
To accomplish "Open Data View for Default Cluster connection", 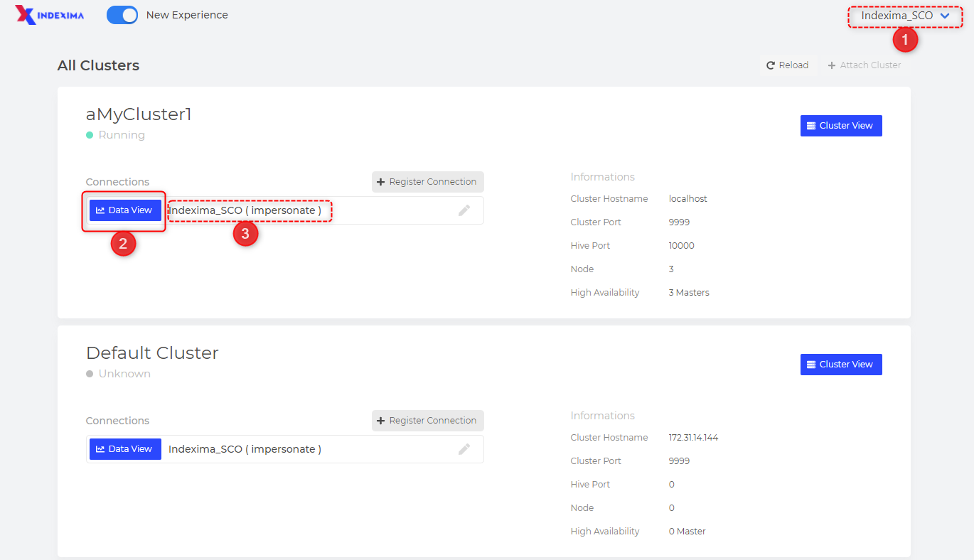I will [x=125, y=449].
